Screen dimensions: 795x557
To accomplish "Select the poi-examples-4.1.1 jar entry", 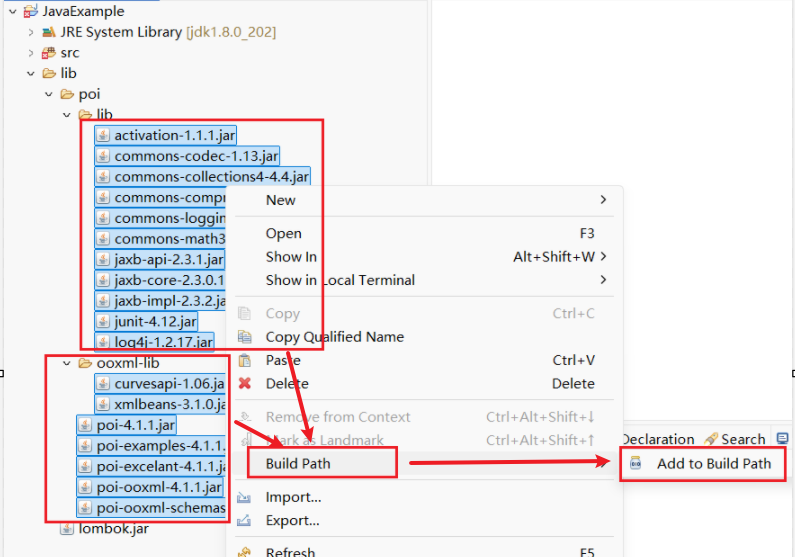I will 151,445.
